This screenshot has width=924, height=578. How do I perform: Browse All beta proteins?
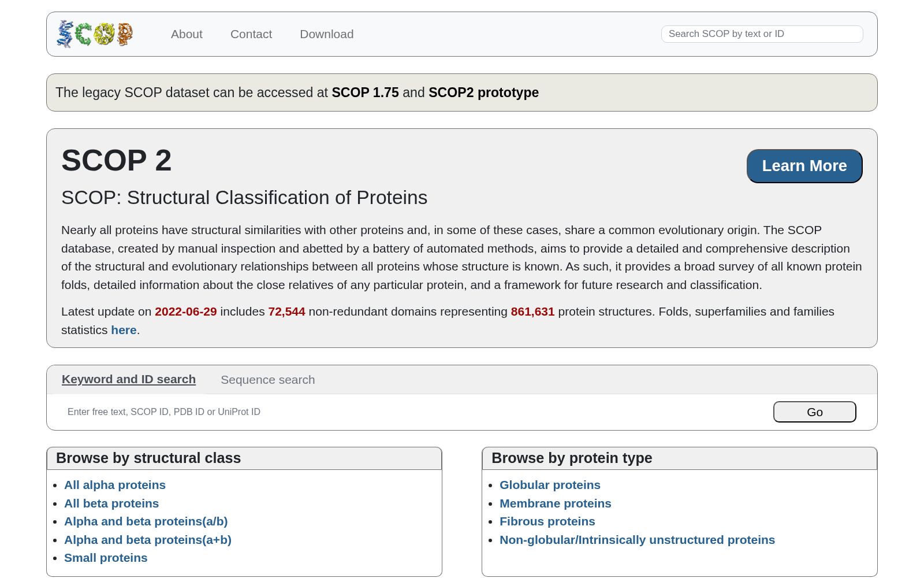point(111,503)
